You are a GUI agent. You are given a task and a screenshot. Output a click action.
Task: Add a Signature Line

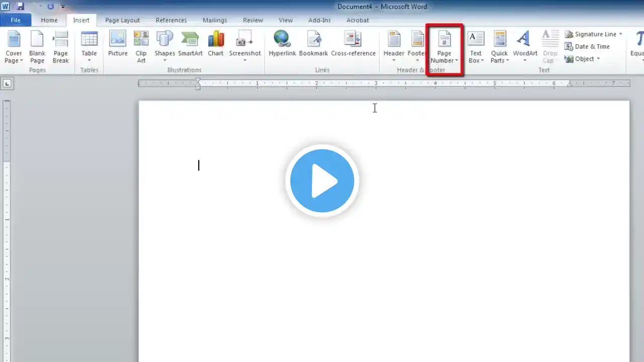coord(591,34)
